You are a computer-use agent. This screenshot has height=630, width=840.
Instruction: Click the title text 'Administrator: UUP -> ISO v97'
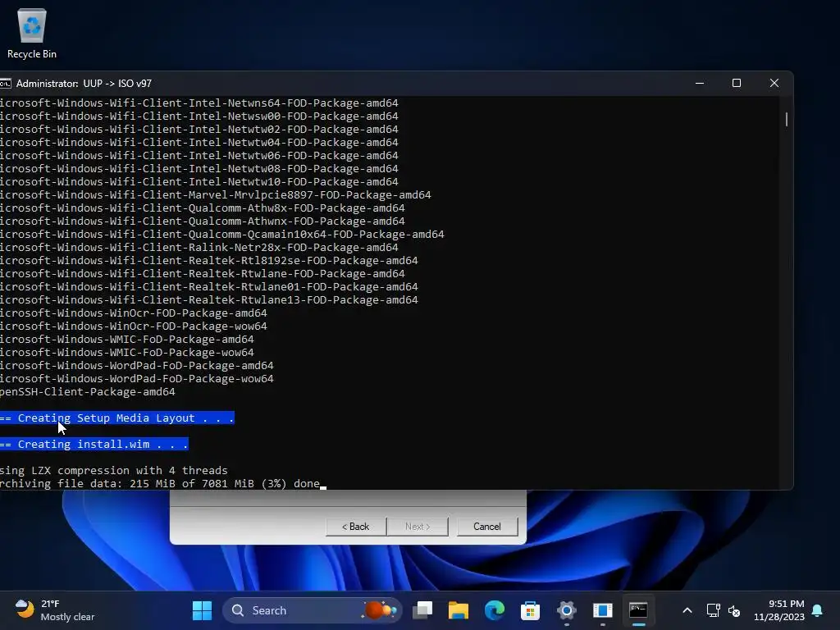tap(84, 84)
